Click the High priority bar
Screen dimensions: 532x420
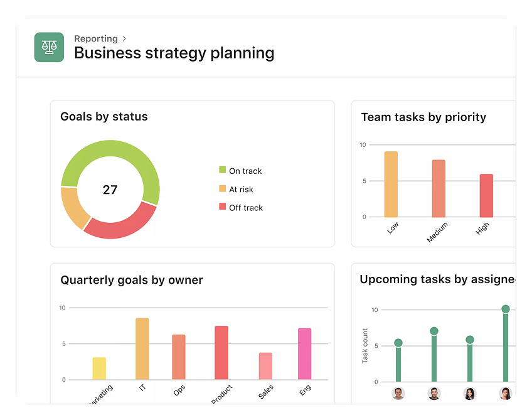coord(486,195)
